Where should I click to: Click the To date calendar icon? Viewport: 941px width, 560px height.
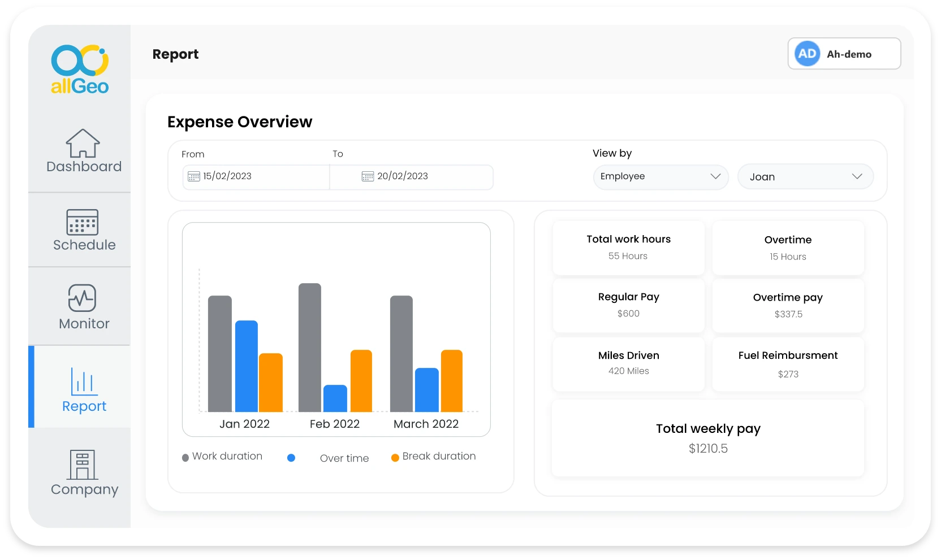tap(368, 176)
